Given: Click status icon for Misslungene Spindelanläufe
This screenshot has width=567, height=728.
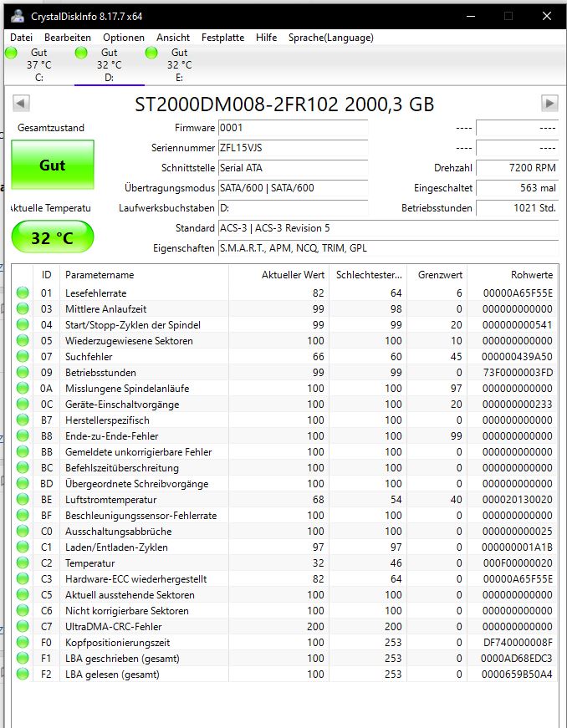Looking at the screenshot, I should [23, 388].
